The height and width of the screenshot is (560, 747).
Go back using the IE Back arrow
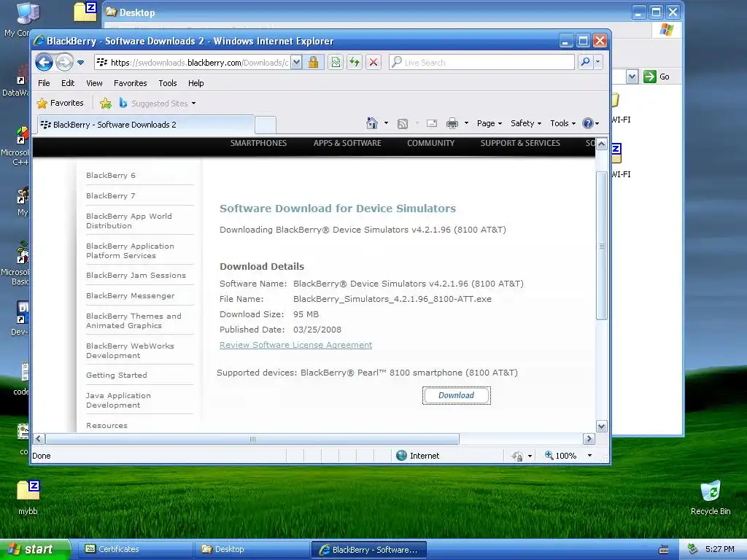point(44,63)
